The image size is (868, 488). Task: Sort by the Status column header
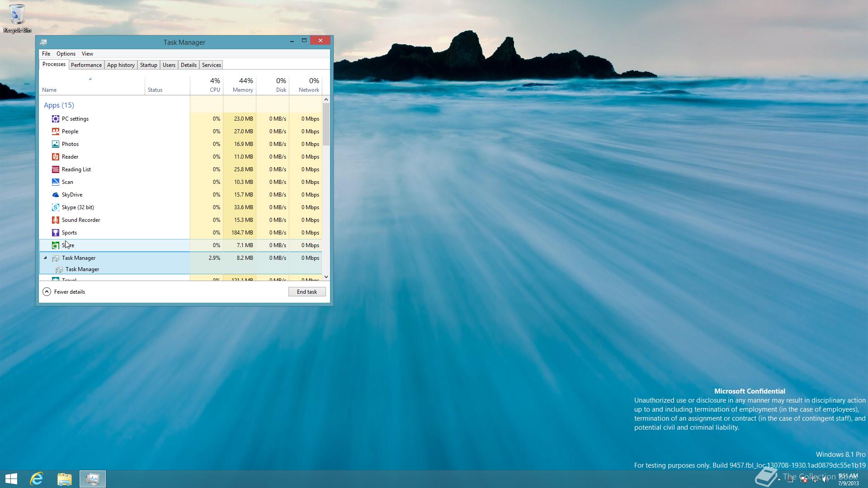(167, 85)
